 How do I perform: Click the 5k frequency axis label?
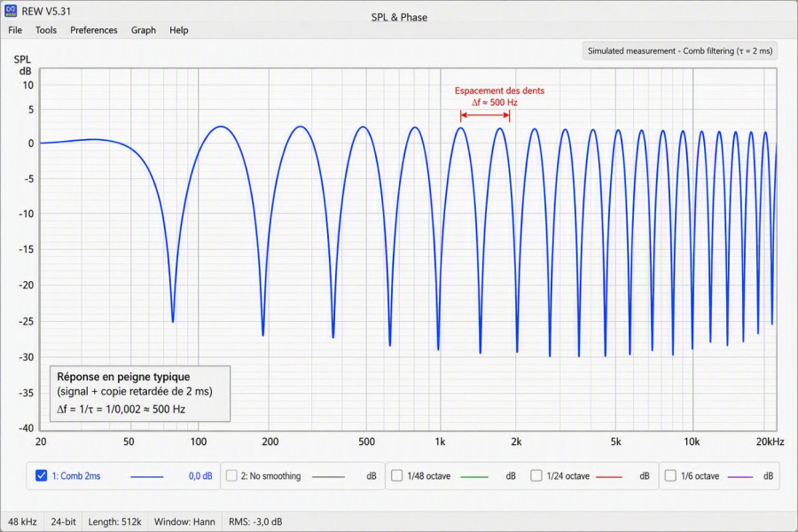click(x=616, y=442)
